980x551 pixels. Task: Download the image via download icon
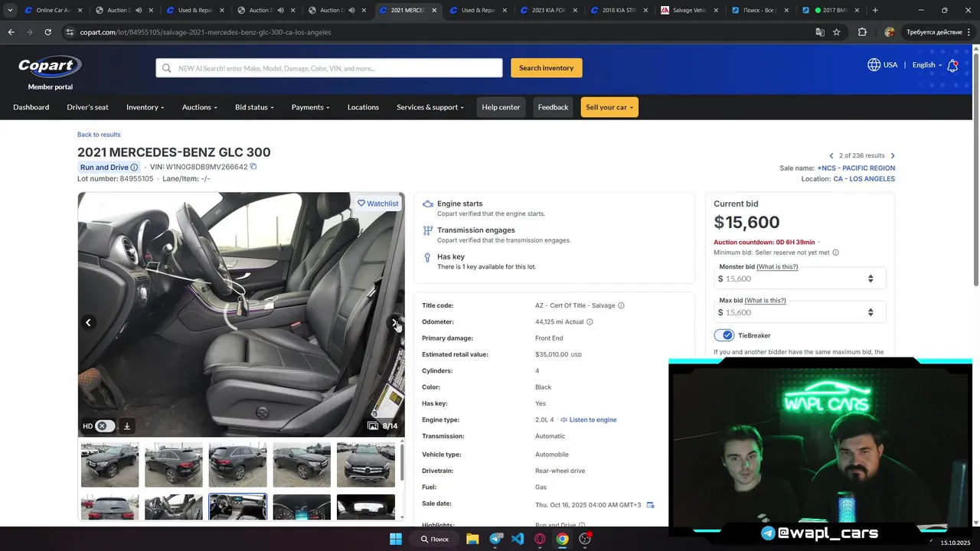click(x=127, y=426)
